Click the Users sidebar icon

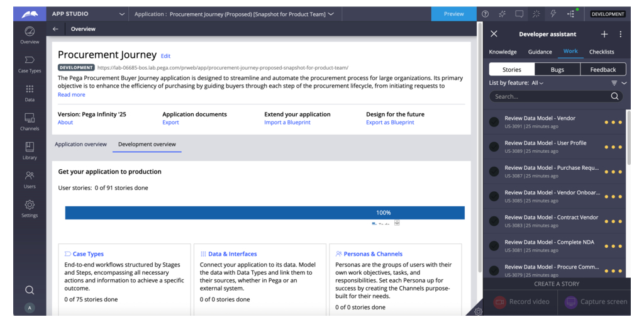point(30,180)
